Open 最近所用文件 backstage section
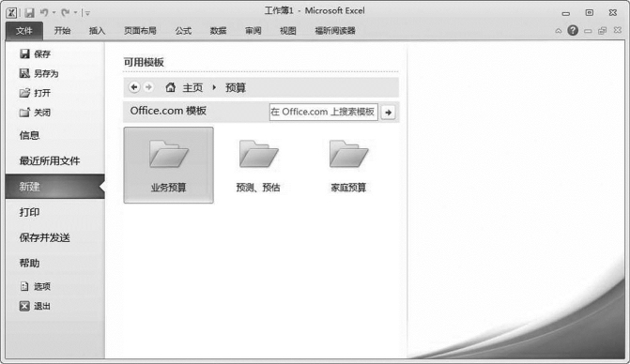This screenshot has height=364, width=630. [x=50, y=161]
